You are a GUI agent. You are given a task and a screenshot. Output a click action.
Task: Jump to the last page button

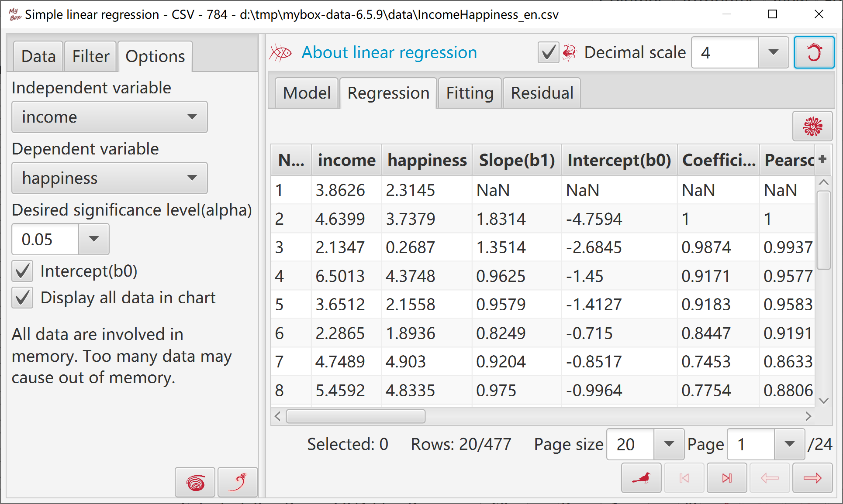[727, 478]
